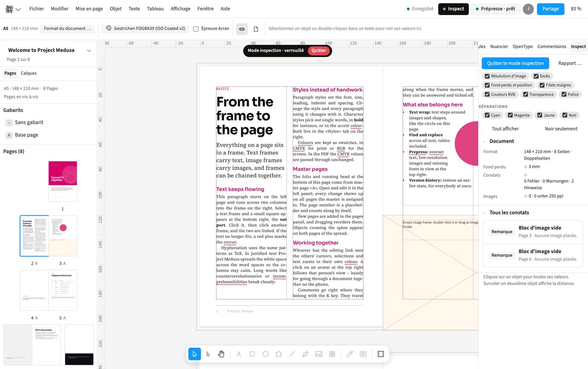Viewport: 588px width, 369px height.
Task: Open the Rapport menu
Action: pos(570,63)
